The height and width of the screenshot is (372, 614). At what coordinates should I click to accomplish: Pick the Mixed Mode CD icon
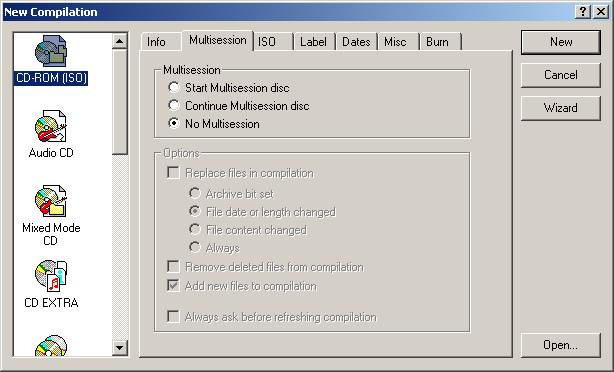pyautogui.click(x=51, y=201)
